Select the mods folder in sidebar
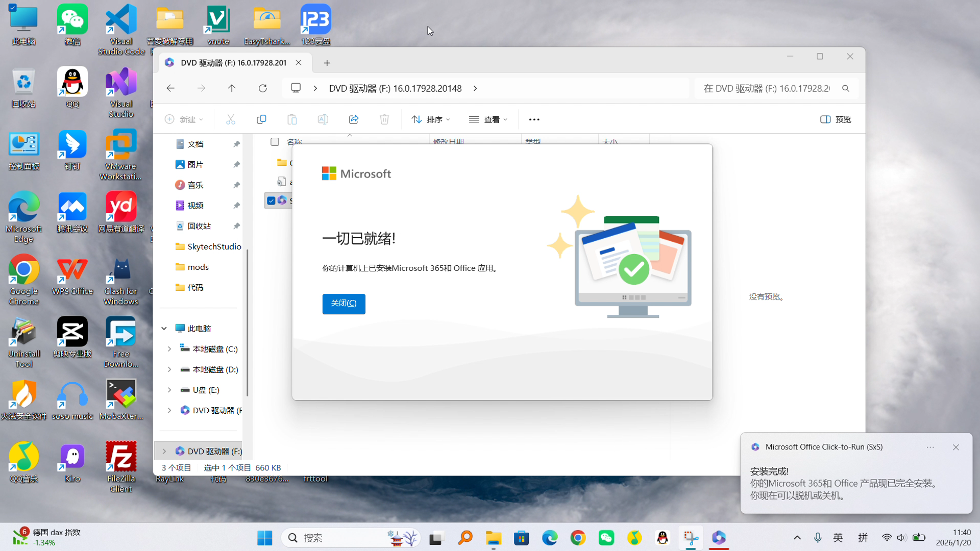The image size is (980, 551). point(198,267)
